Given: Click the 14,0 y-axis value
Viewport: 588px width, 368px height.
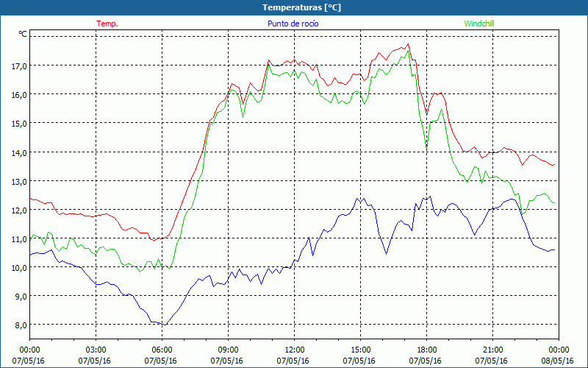Looking at the screenshot, I should point(20,152).
